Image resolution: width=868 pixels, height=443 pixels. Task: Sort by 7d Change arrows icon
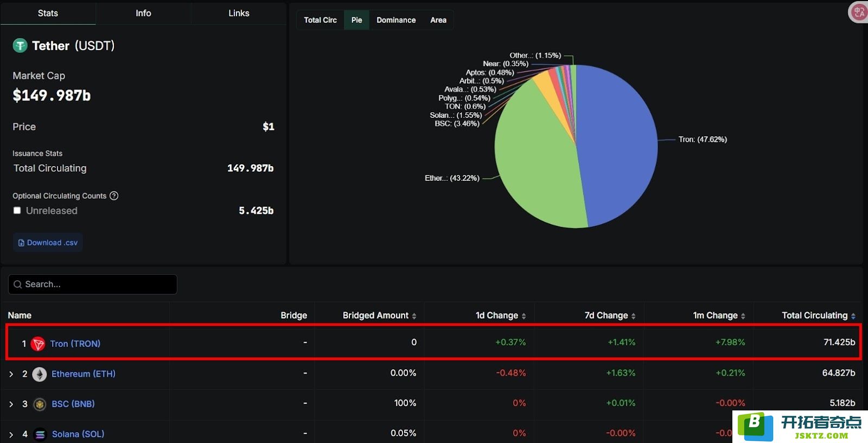click(x=634, y=316)
